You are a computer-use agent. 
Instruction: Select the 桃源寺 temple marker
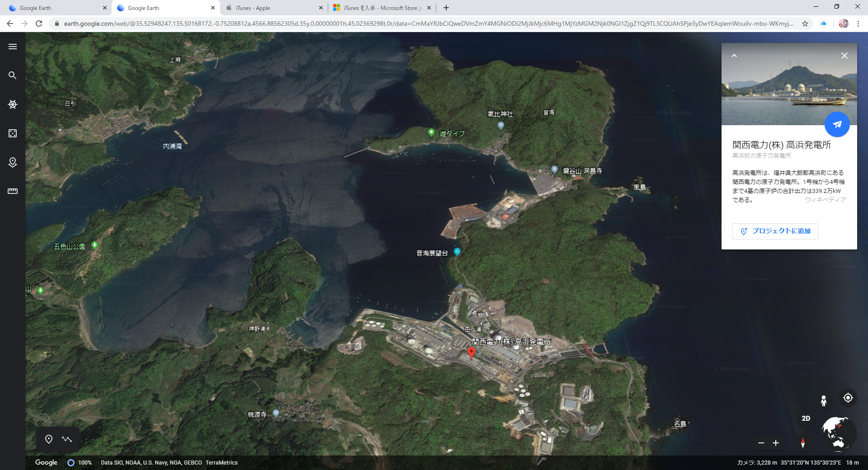(276, 413)
